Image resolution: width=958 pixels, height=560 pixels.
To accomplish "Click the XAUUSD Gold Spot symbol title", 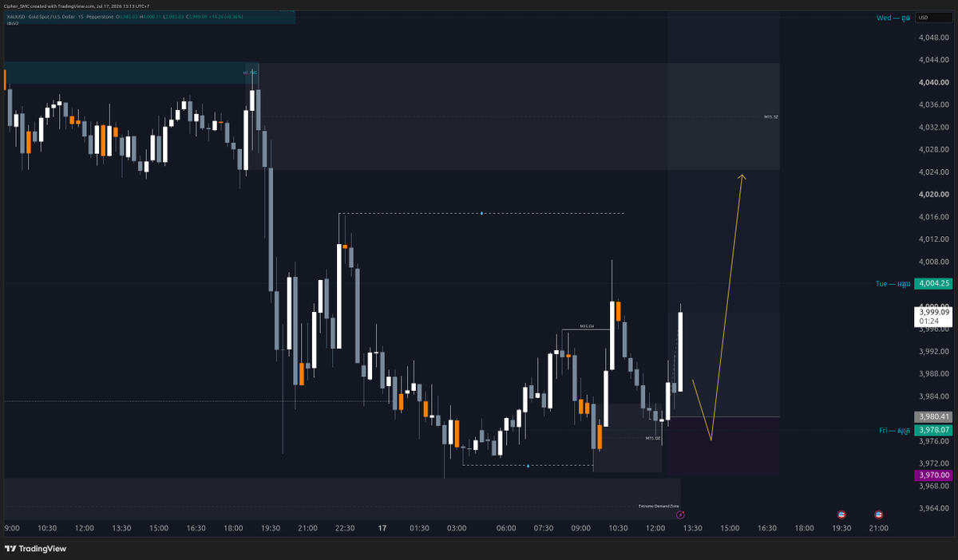I will pyautogui.click(x=60, y=17).
